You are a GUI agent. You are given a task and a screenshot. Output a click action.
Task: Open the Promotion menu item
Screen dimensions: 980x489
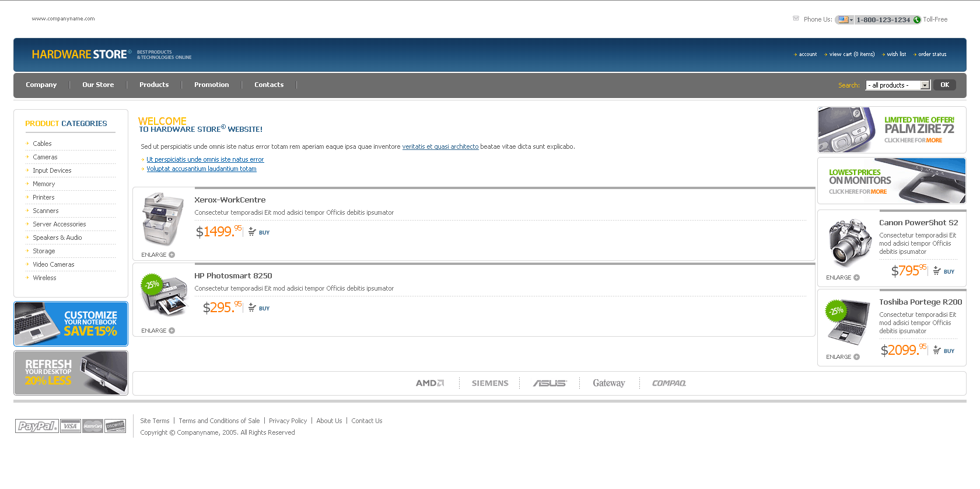click(x=211, y=85)
